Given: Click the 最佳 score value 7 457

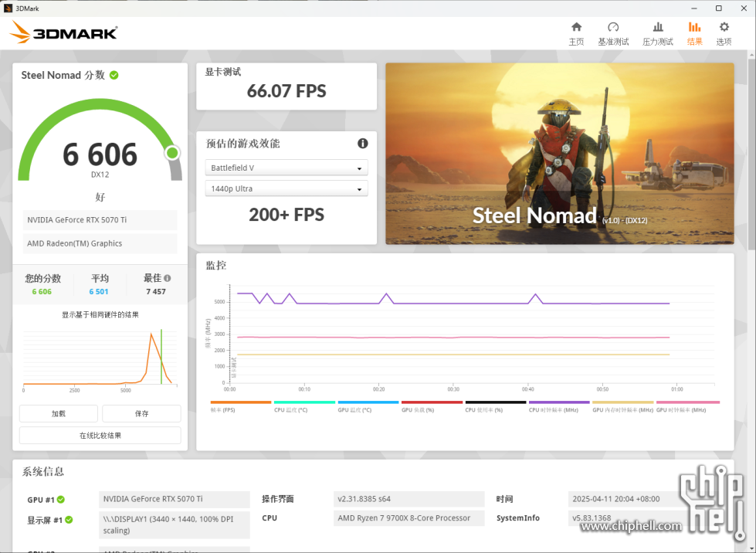Looking at the screenshot, I should pos(156,292).
